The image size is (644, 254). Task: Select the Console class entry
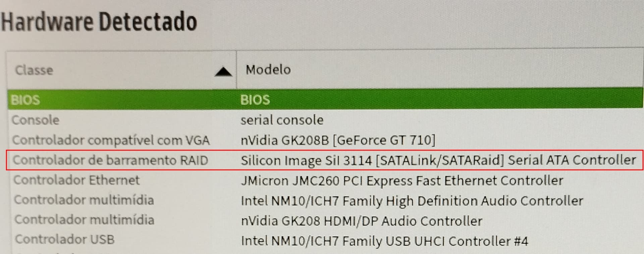(x=36, y=120)
